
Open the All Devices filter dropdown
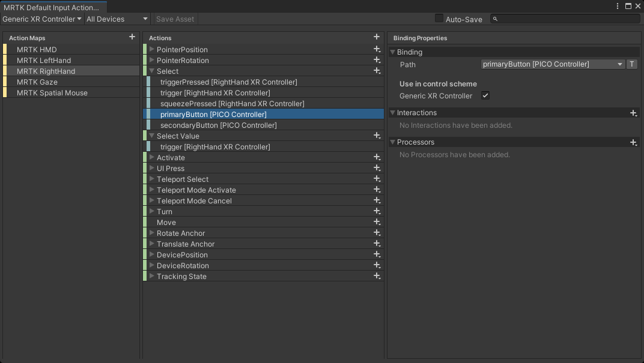tap(117, 19)
